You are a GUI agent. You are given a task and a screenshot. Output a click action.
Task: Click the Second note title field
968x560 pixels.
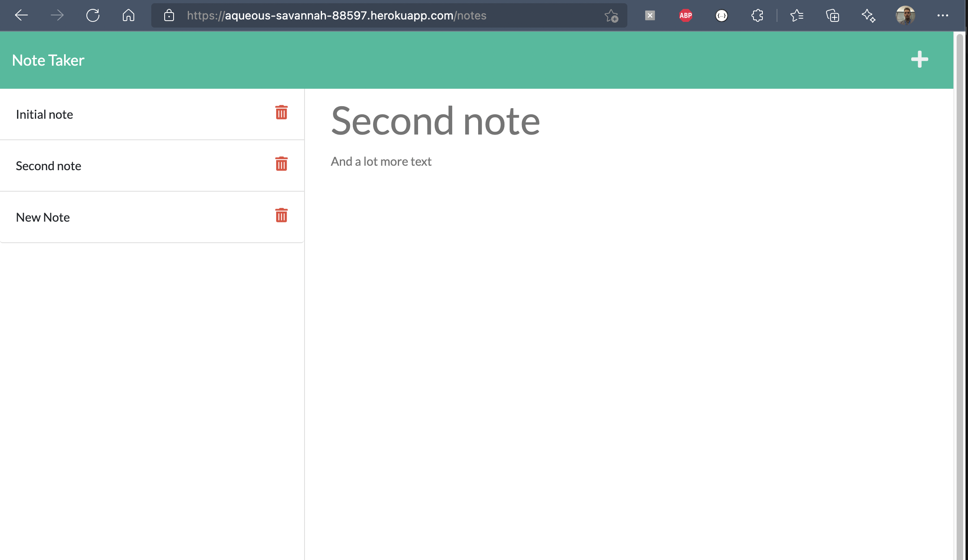pyautogui.click(x=435, y=121)
